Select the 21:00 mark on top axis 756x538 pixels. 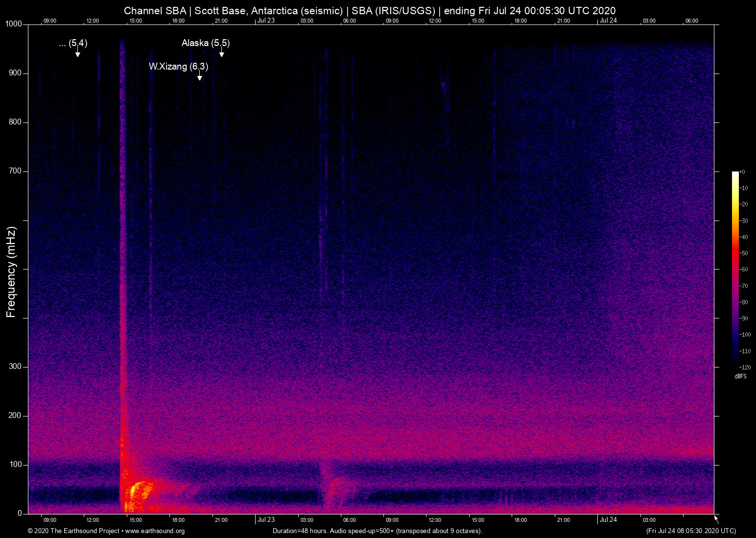[221, 21]
